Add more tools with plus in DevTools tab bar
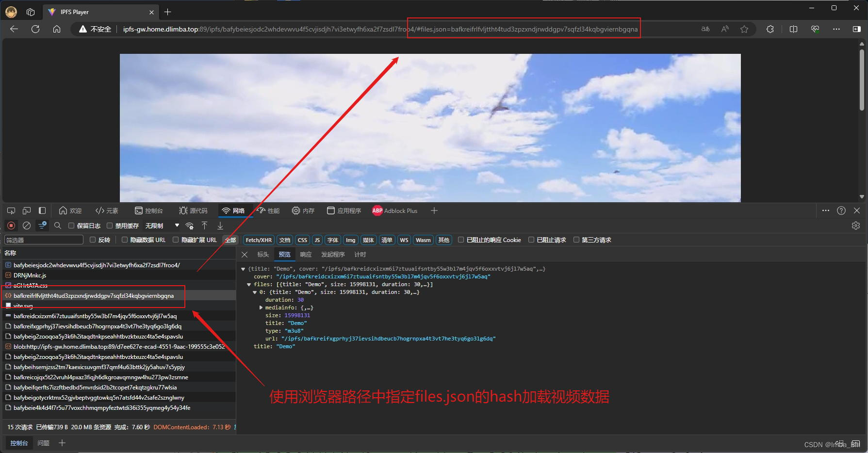This screenshot has height=453, width=868. pyautogui.click(x=434, y=210)
